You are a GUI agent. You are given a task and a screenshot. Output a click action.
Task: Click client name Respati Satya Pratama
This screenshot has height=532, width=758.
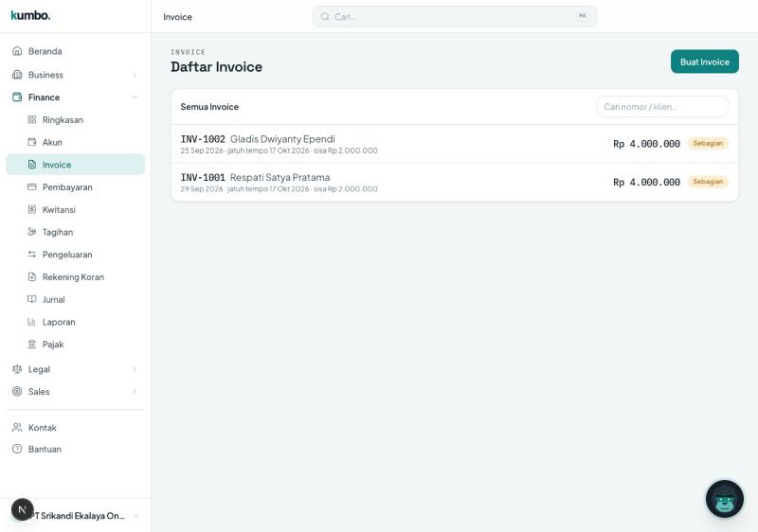coord(280,177)
